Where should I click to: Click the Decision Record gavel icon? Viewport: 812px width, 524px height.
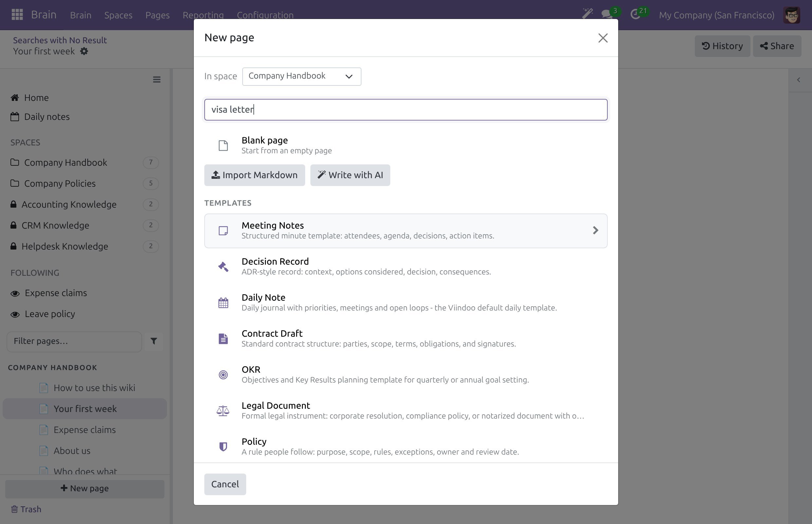[223, 267]
